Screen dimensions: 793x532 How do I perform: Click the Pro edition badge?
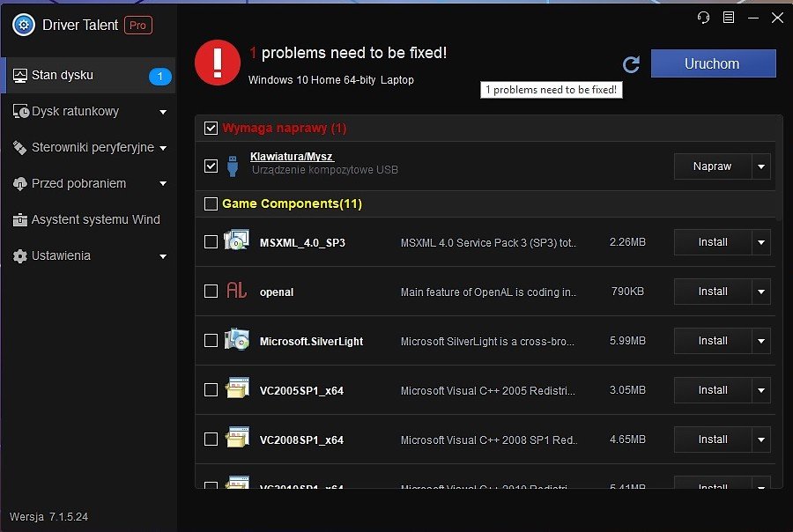tap(138, 26)
